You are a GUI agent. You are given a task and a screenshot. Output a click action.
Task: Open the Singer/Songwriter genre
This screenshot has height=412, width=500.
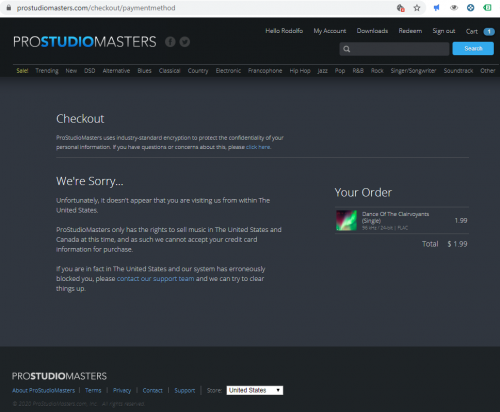[x=413, y=71]
